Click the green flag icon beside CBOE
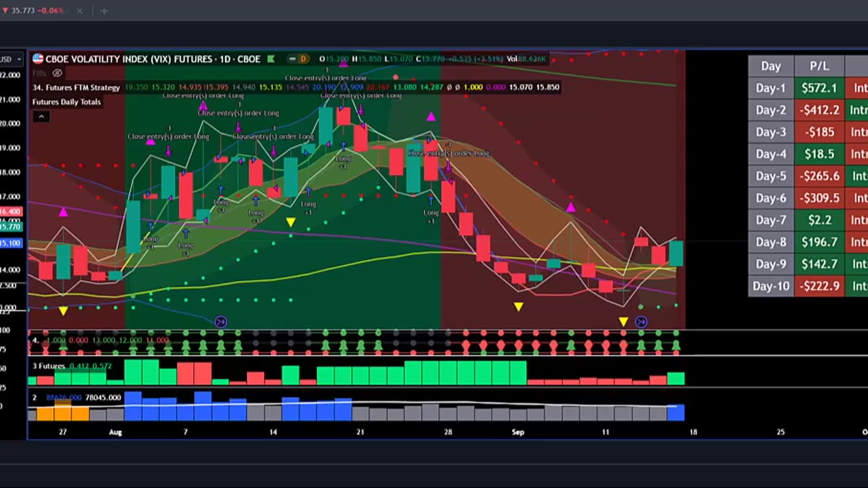The height and width of the screenshot is (488, 868). click(x=271, y=59)
